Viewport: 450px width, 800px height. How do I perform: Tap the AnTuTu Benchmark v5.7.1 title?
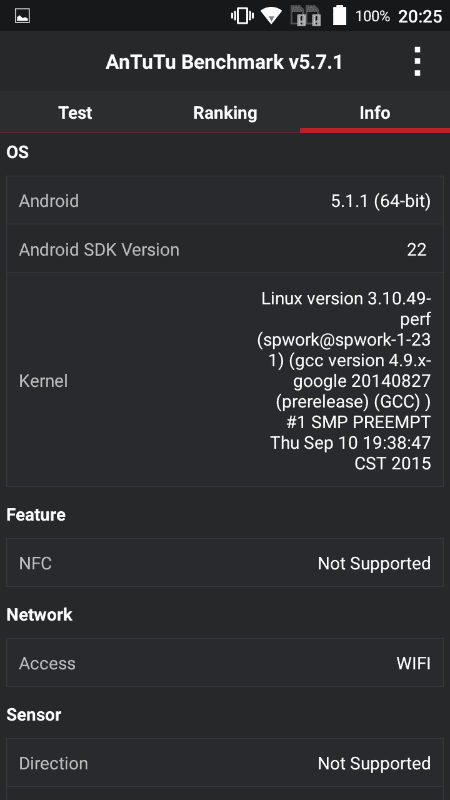(x=224, y=62)
